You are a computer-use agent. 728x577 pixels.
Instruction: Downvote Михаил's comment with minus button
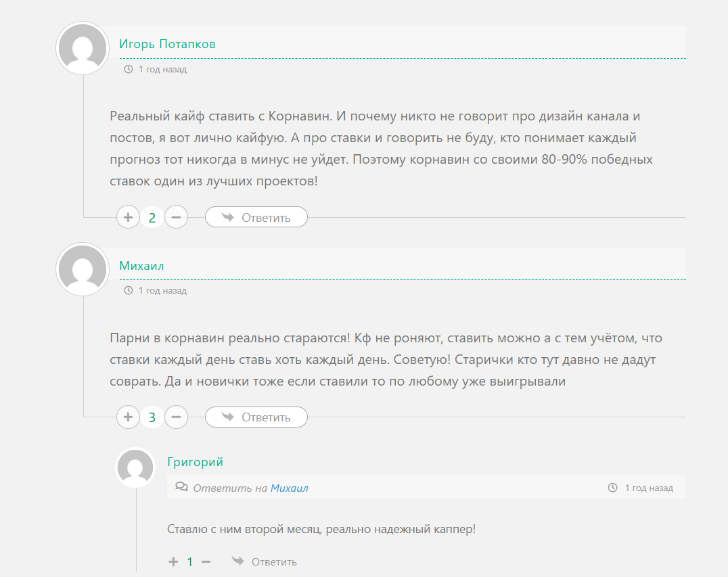176,417
